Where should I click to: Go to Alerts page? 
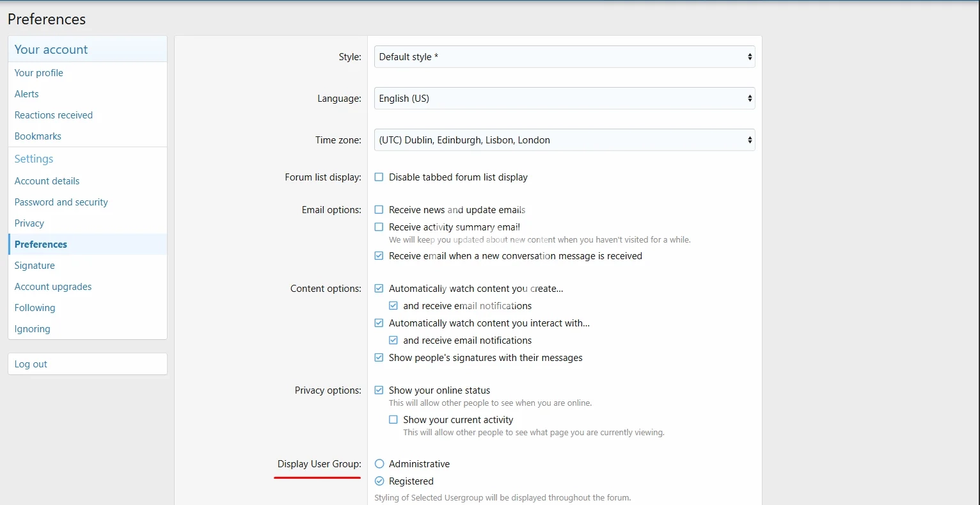[27, 94]
